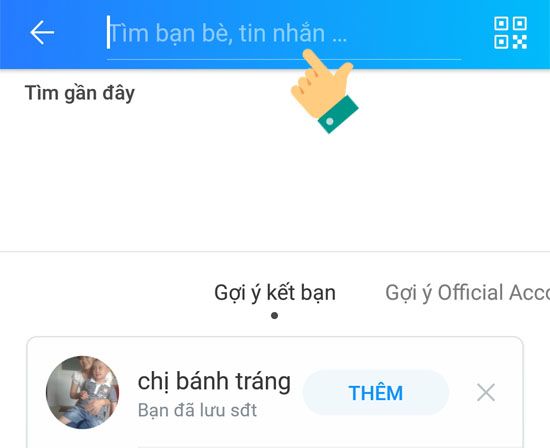Focus the 'Tìm bạn bè, tin nhắn' search field

pos(284,34)
